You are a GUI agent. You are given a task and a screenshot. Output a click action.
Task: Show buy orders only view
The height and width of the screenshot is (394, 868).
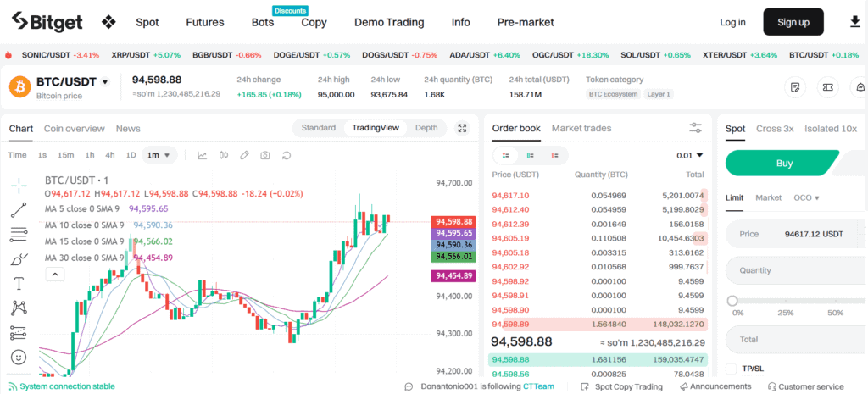[x=531, y=156]
